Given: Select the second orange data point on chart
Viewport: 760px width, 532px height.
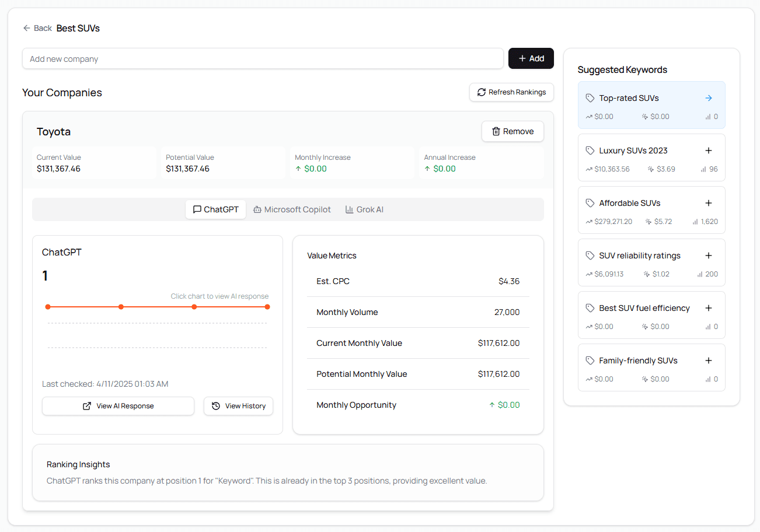Looking at the screenshot, I should [x=121, y=307].
